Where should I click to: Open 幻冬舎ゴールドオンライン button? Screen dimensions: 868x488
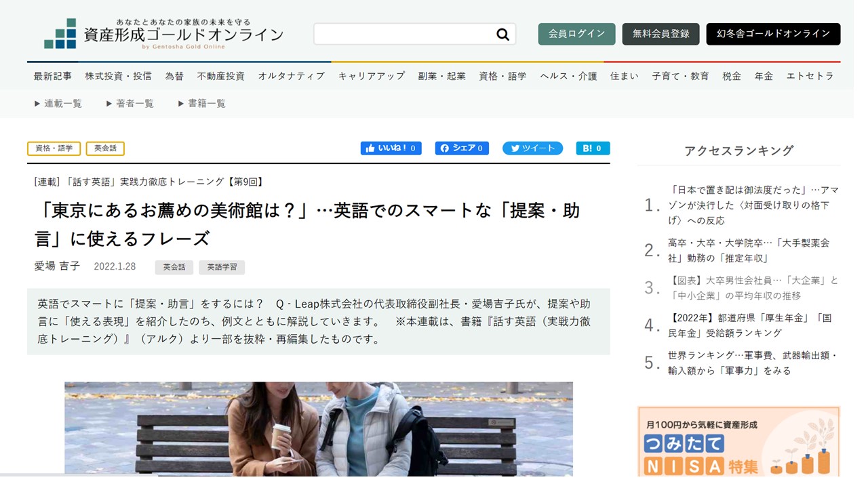[773, 34]
